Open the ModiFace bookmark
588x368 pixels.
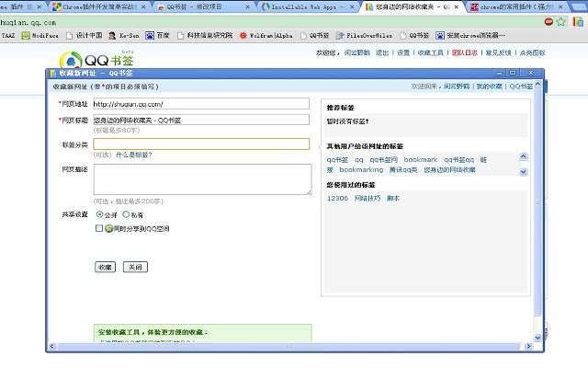tap(40, 36)
